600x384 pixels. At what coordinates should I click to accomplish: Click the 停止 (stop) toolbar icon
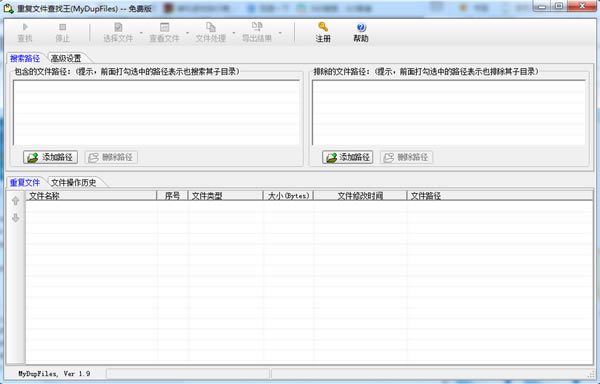click(62, 33)
